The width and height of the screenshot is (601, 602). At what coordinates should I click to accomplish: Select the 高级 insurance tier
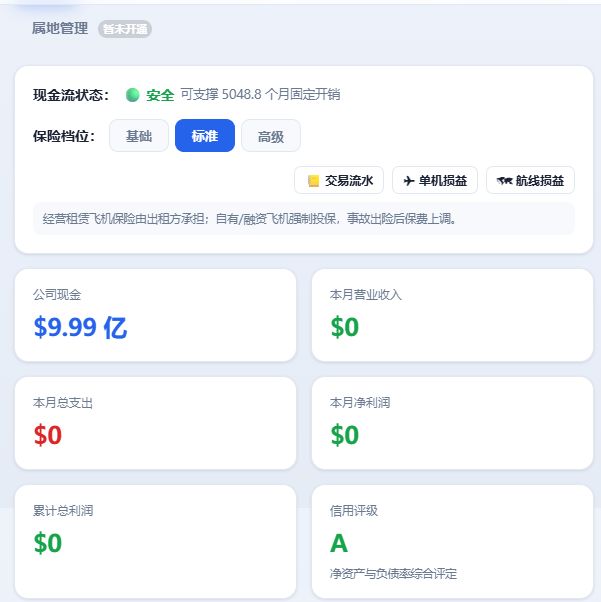click(x=271, y=136)
